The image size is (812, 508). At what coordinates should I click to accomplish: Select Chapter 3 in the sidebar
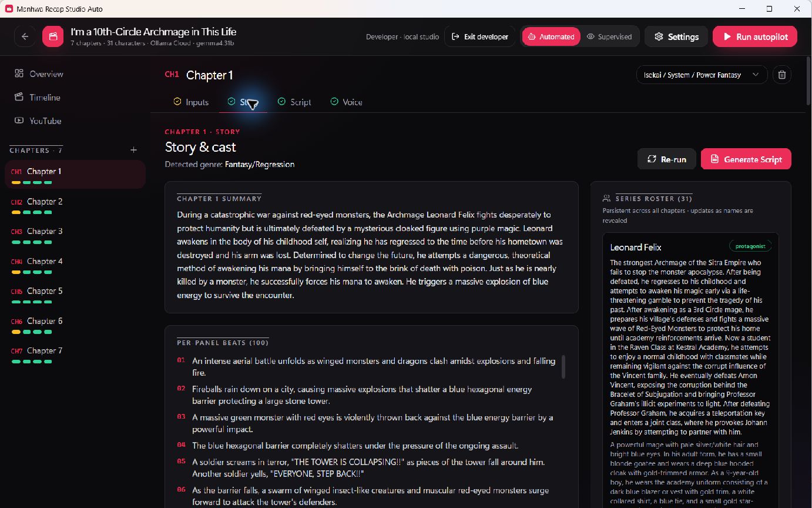[75, 235]
